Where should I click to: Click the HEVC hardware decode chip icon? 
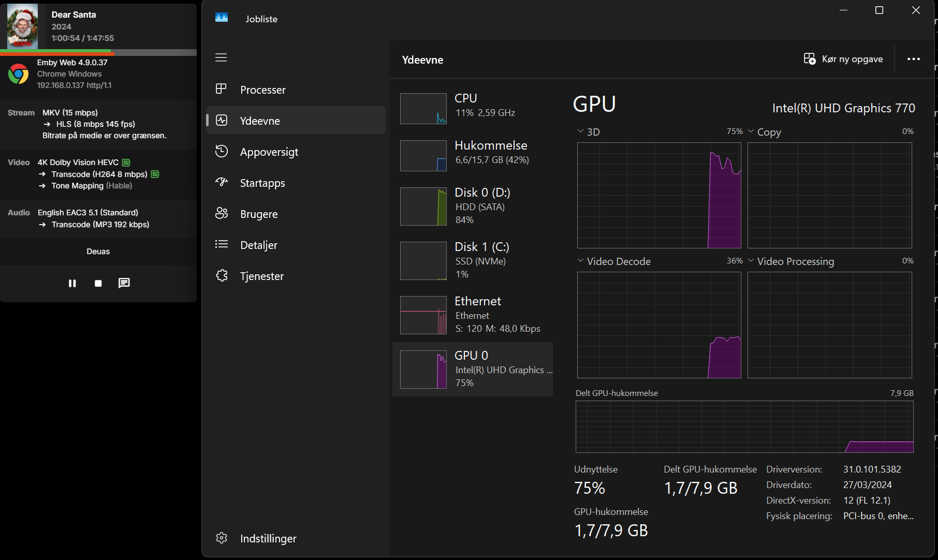pos(126,163)
